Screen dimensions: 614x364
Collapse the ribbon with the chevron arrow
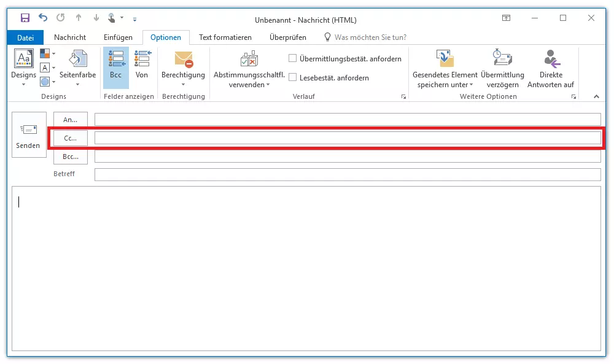click(x=596, y=97)
